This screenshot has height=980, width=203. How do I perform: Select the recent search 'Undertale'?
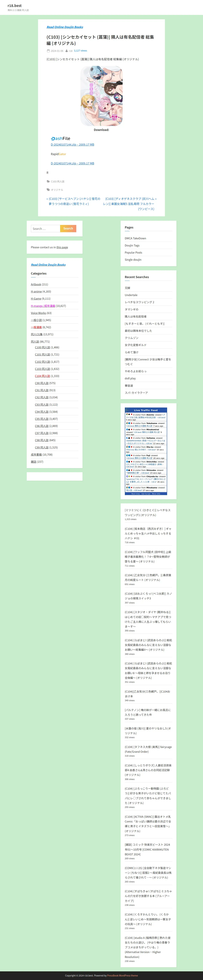pos(131,295)
